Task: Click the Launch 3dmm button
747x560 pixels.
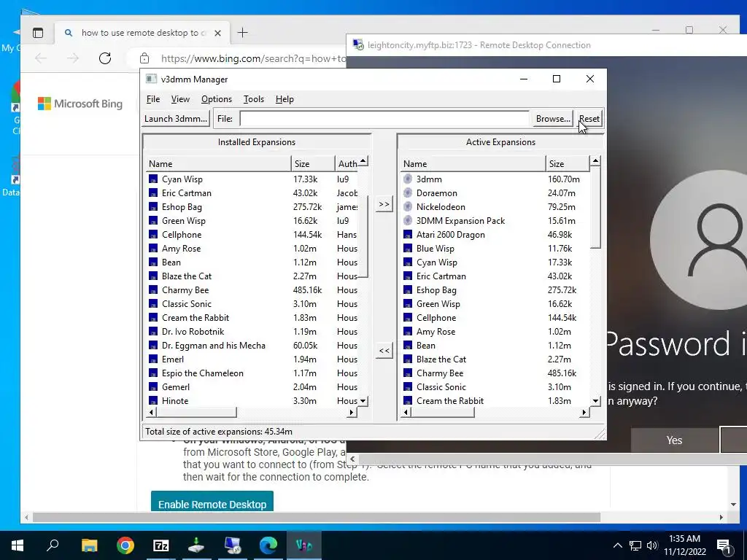Action: click(176, 119)
